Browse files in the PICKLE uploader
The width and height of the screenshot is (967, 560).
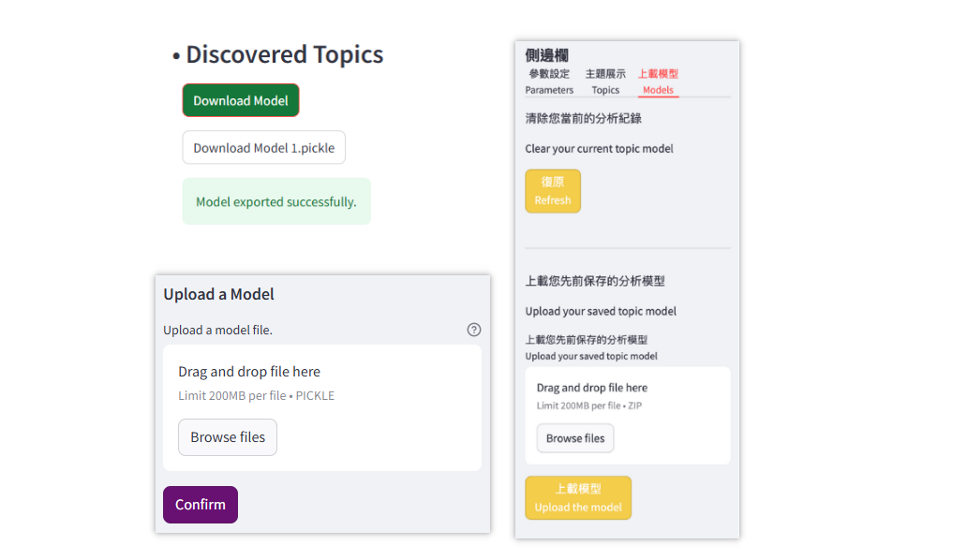[228, 437]
